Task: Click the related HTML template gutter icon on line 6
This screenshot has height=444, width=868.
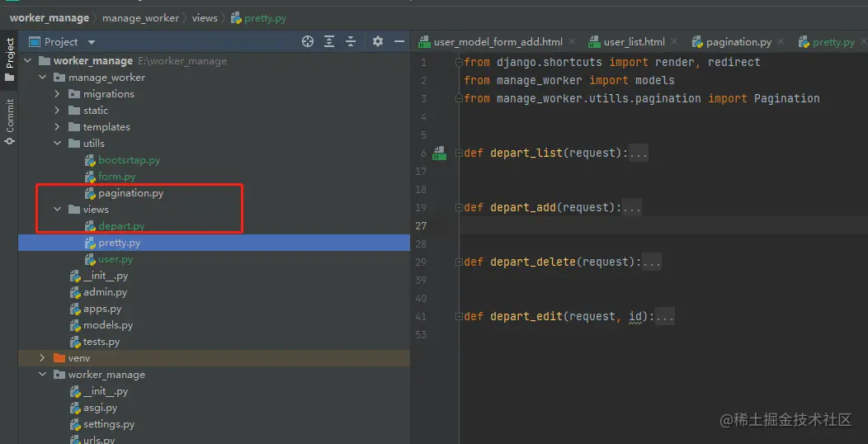Action: [440, 154]
